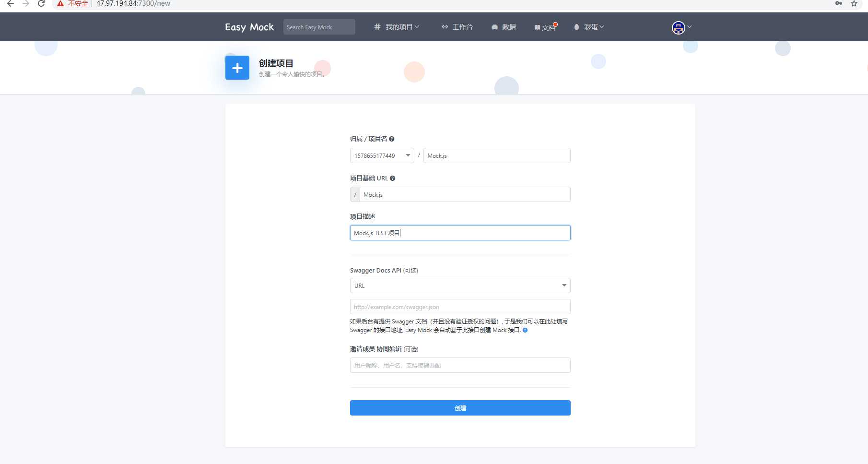Screen dimensions: 868x464
Task: Expand the 我的项目 dropdown menu
Action: pos(397,27)
